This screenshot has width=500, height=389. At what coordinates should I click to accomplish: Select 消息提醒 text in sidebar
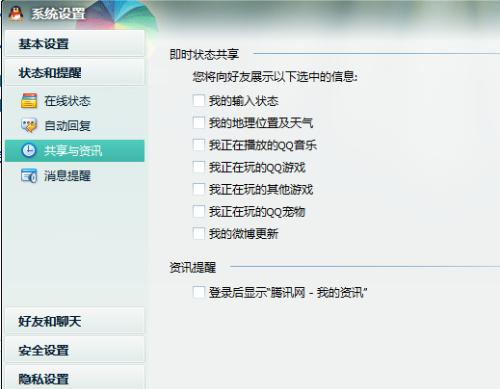point(67,176)
